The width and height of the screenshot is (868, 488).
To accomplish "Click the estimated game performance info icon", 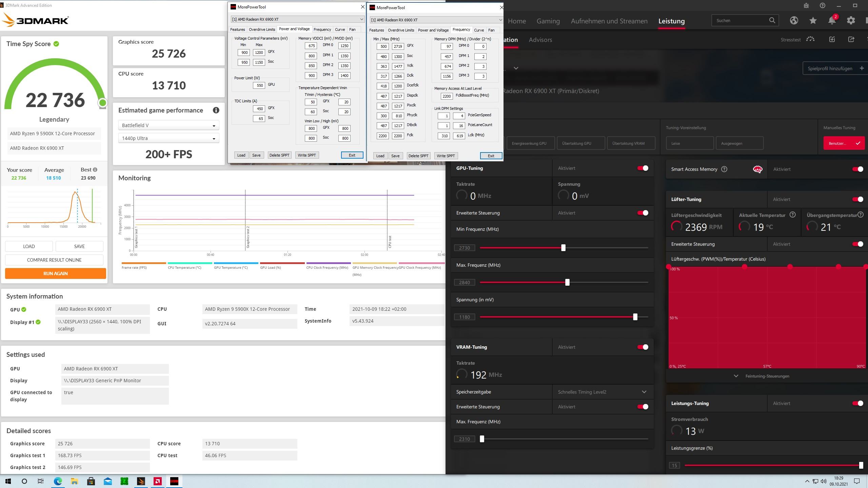I will click(x=216, y=110).
